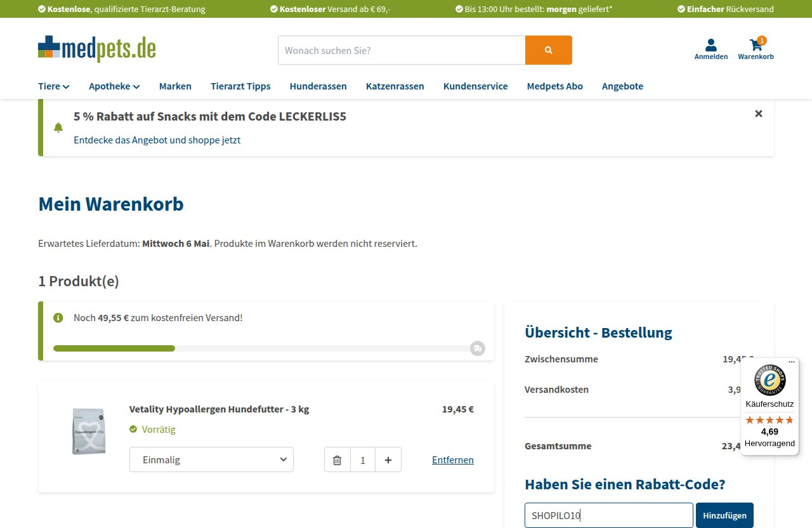
Task: Click 'Entdecke das Angebot und shoppe jetzt' link
Action: tap(157, 140)
